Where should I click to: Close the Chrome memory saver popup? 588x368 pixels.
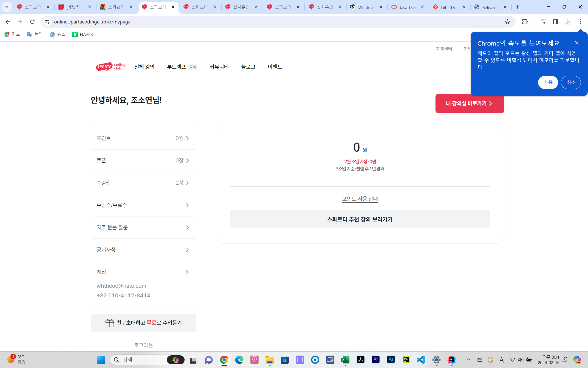[x=577, y=43]
